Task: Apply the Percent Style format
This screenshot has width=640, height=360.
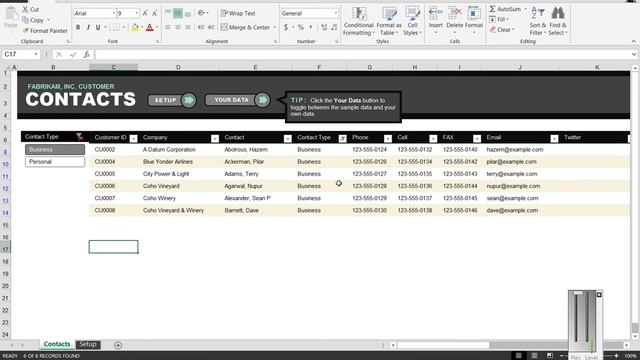Action: coord(301,27)
